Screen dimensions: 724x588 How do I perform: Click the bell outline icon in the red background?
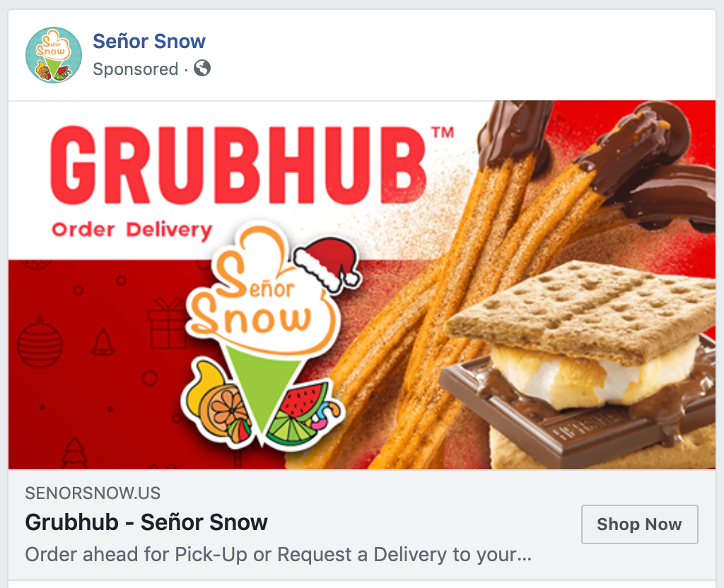[x=103, y=342]
